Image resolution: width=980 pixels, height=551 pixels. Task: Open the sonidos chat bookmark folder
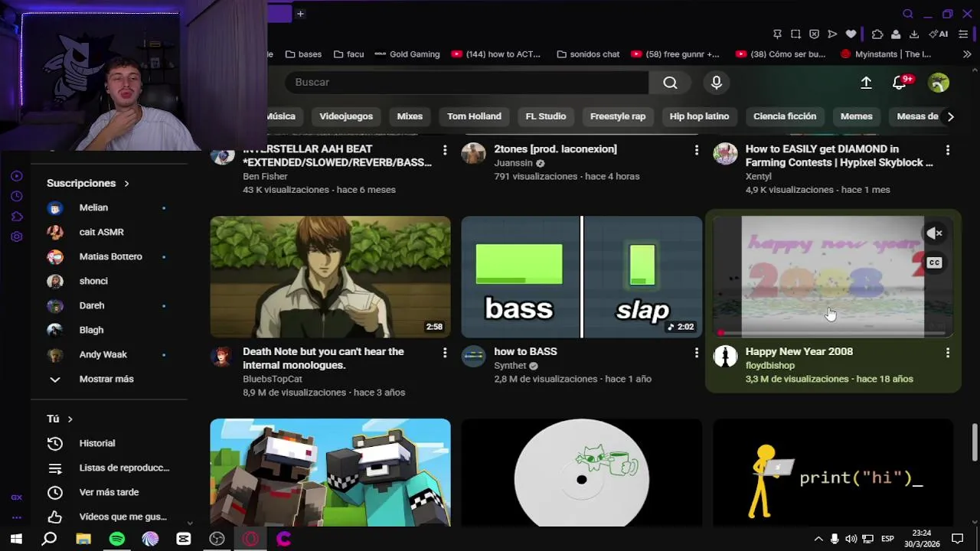[588, 54]
